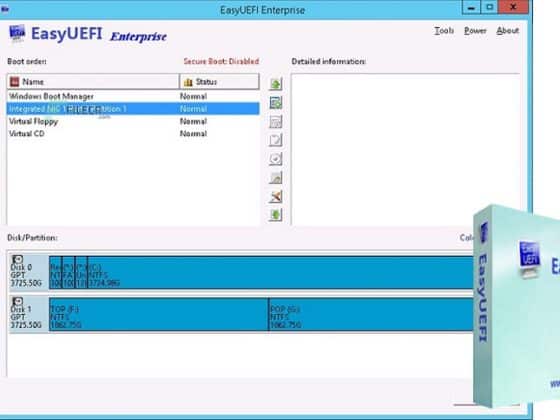Click the window system icon in title bar
Image resolution: width=560 pixels, height=420 pixels.
click(x=5, y=9)
